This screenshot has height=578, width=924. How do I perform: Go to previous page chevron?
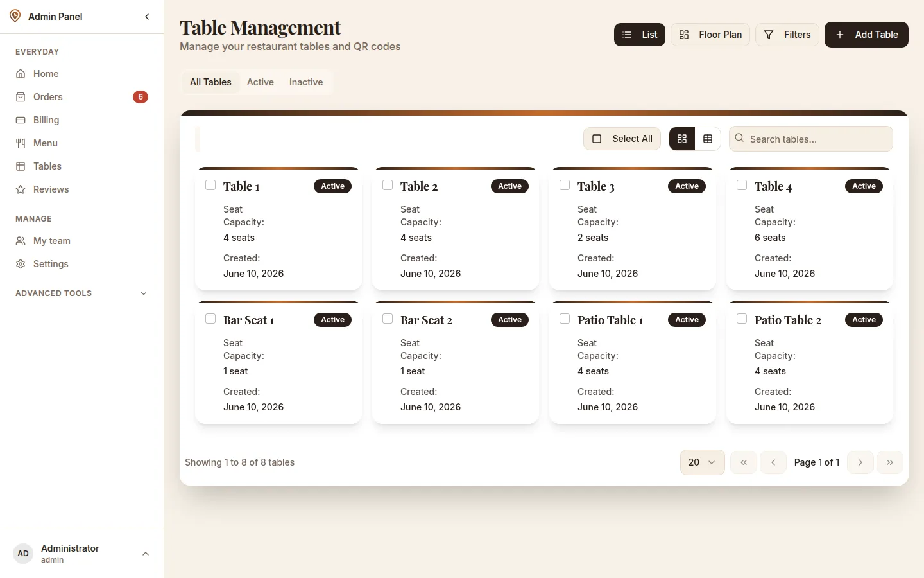coord(773,462)
